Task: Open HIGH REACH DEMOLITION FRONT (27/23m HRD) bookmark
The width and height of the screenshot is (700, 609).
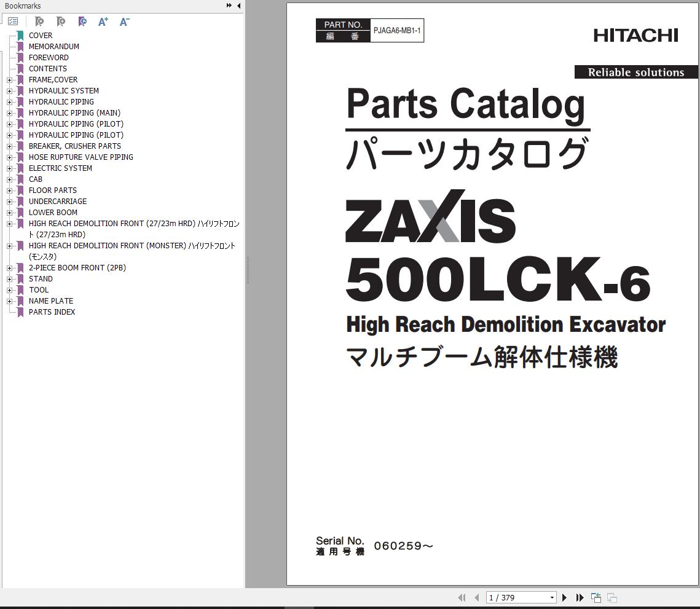Action: tap(134, 229)
